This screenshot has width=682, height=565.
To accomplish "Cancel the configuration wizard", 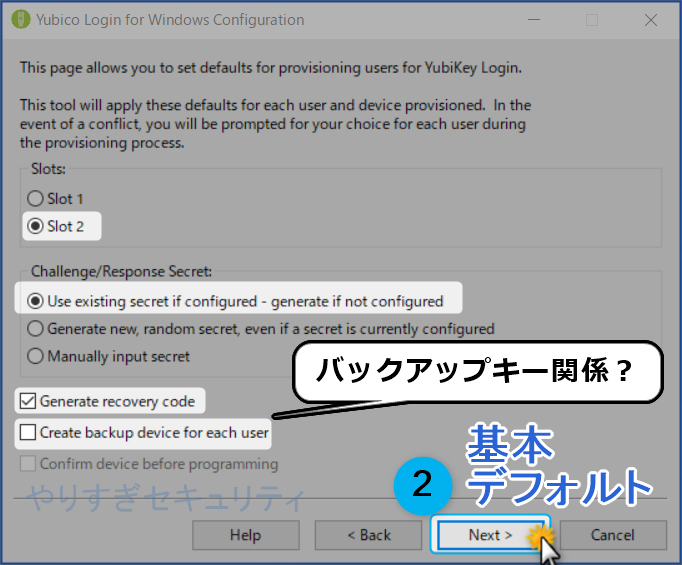I will tap(613, 535).
